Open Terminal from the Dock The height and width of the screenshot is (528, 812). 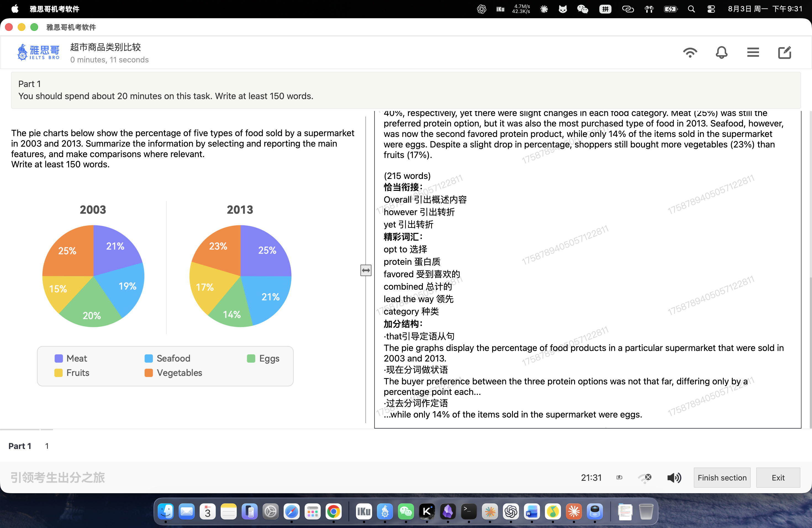pos(469,512)
